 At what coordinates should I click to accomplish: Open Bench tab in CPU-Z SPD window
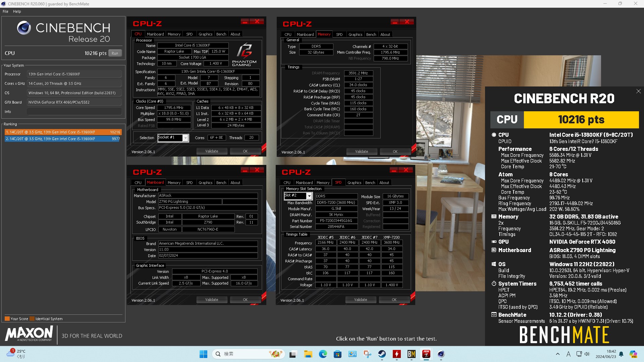click(370, 183)
